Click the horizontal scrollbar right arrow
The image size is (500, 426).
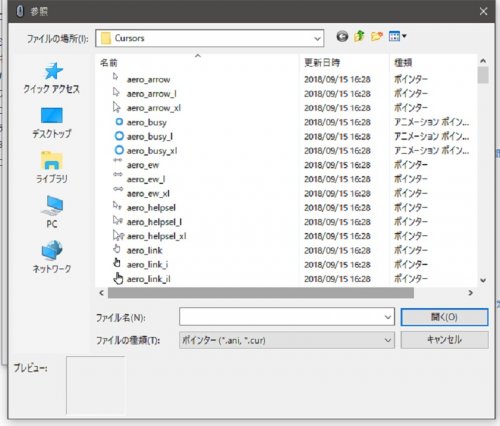click(x=470, y=293)
